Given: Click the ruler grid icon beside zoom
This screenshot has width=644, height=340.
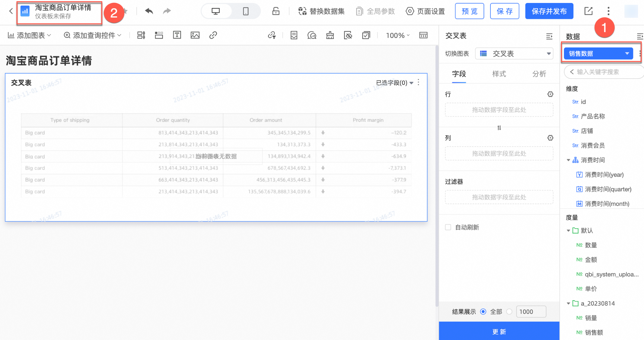Looking at the screenshot, I should coord(423,35).
